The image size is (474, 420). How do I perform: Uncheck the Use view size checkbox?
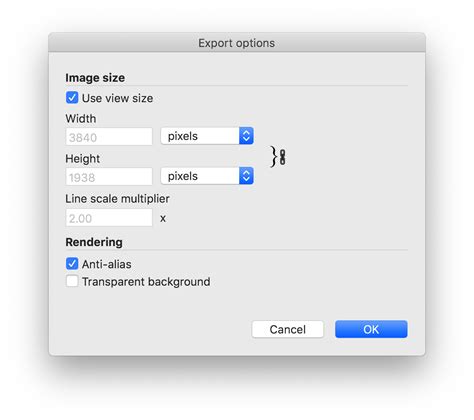pos(72,98)
